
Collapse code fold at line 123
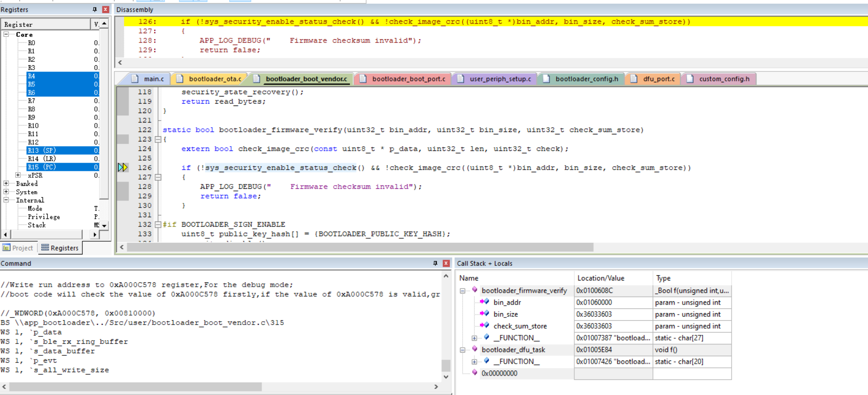click(x=158, y=140)
